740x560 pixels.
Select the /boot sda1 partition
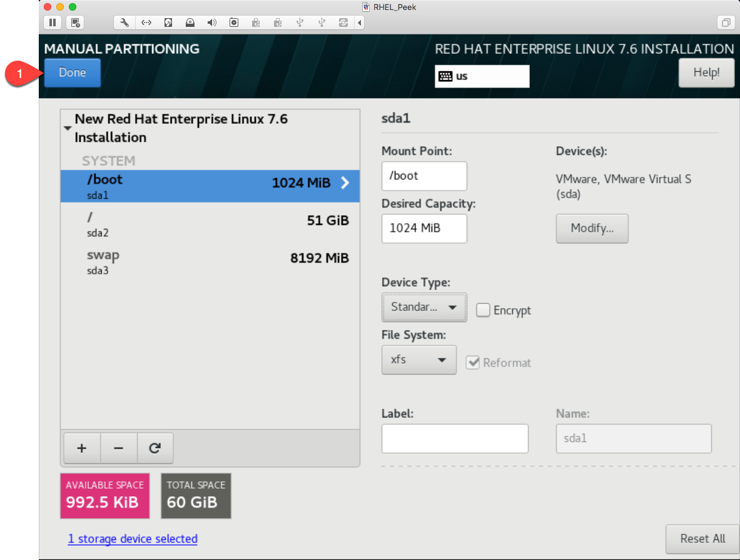coord(210,186)
